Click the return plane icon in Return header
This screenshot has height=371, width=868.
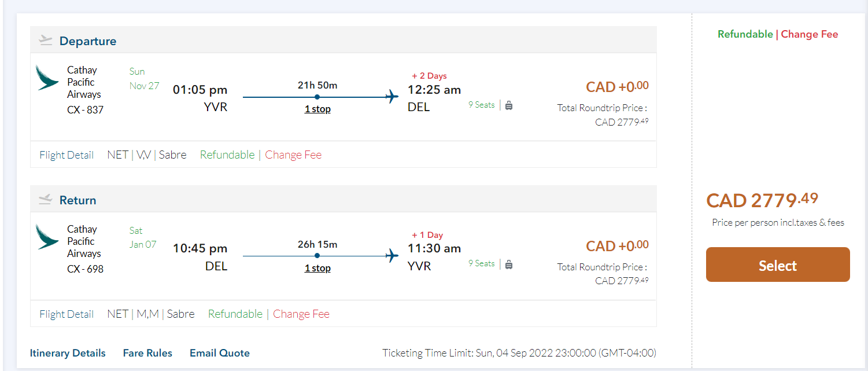pyautogui.click(x=45, y=199)
